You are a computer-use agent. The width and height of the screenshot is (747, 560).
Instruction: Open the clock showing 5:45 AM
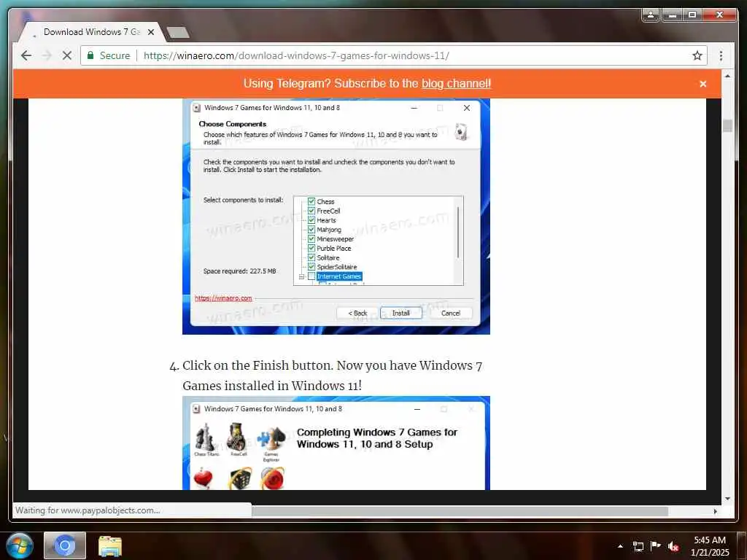(710, 546)
